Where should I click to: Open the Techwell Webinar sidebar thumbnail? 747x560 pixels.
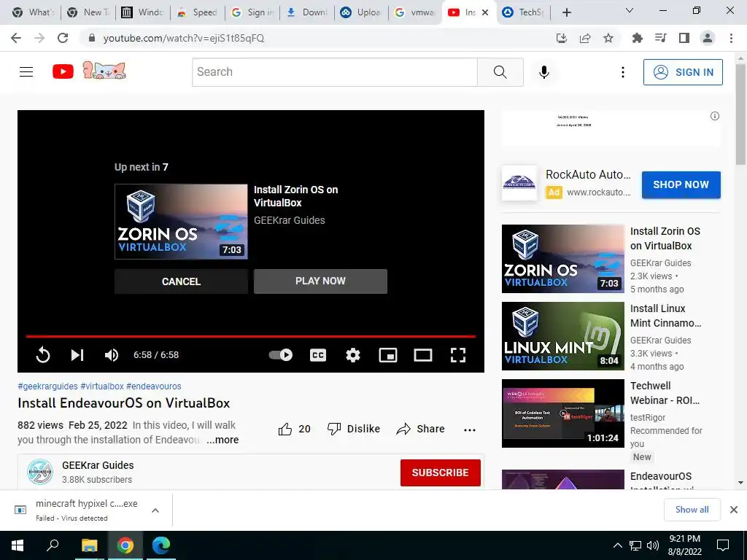pyautogui.click(x=562, y=413)
